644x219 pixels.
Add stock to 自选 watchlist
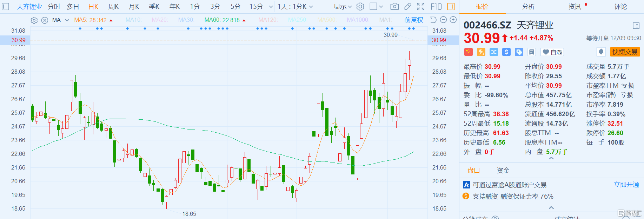[552, 52]
